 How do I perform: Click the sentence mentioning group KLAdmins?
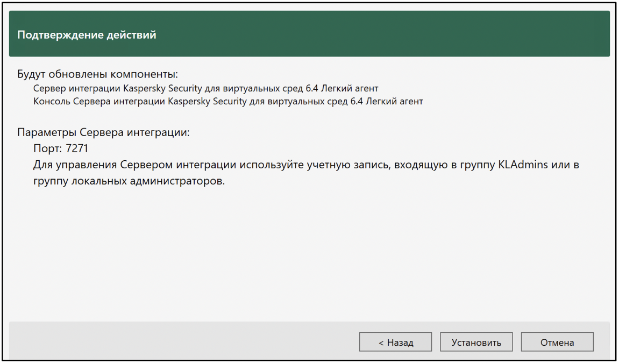(x=306, y=173)
